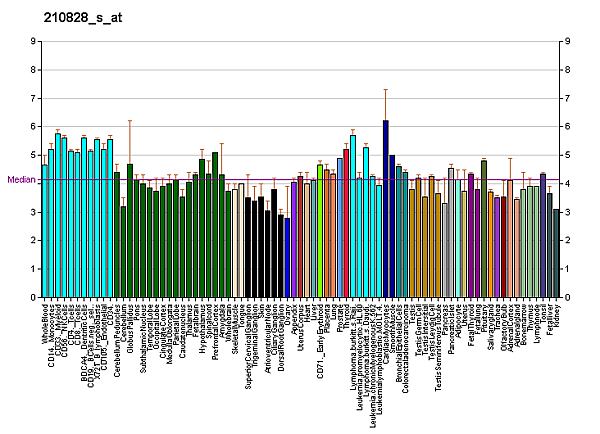Click the right y-axis value 0
This screenshot has height=434, width=600.
point(568,298)
